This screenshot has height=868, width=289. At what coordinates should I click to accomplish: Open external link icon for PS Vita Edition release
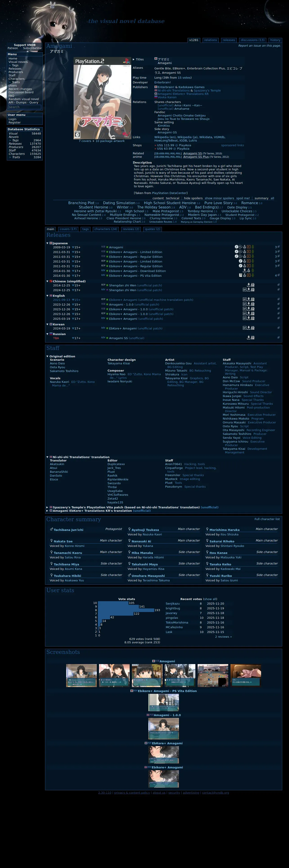click(279, 275)
